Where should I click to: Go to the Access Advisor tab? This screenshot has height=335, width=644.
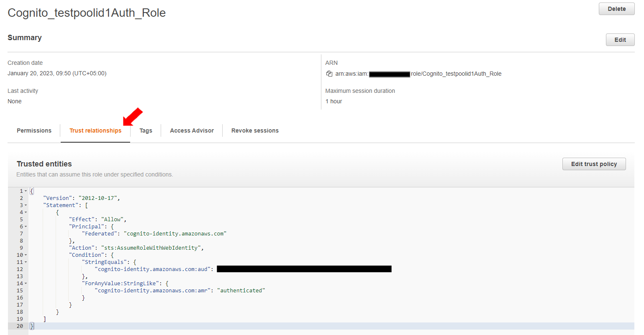click(192, 130)
